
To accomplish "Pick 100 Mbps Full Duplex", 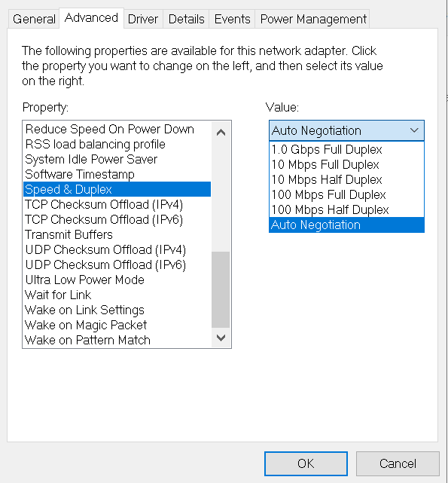I will (x=346, y=194).
